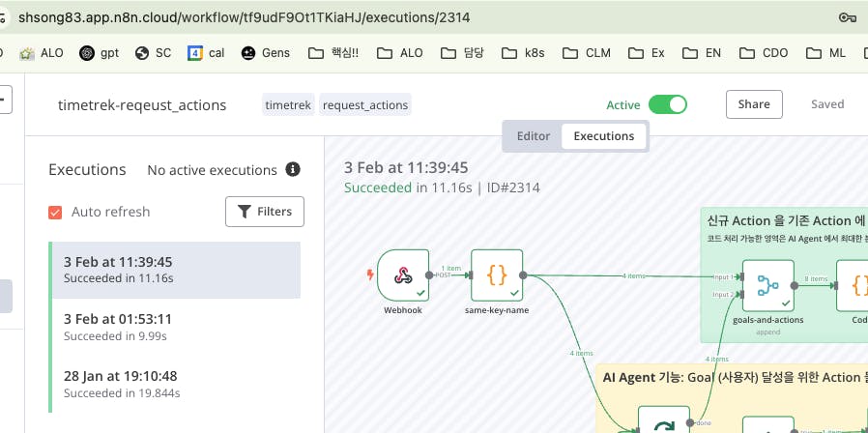Switch to the Editor tab

534,136
